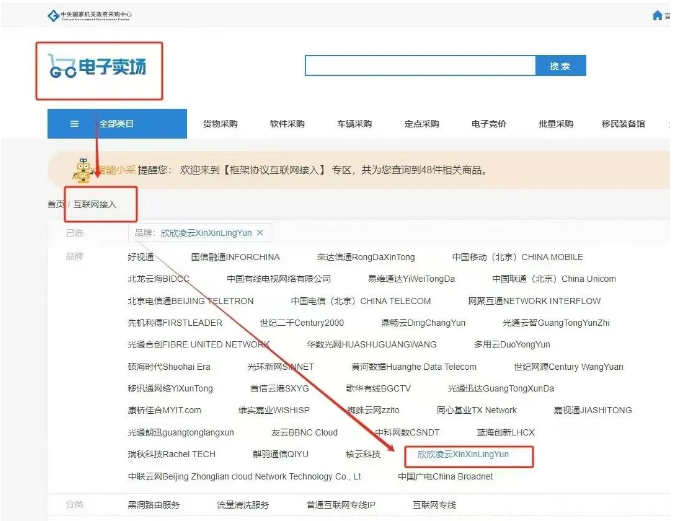Select brand 首信云港SXYG
The width and height of the screenshot is (678, 521).
click(x=280, y=389)
